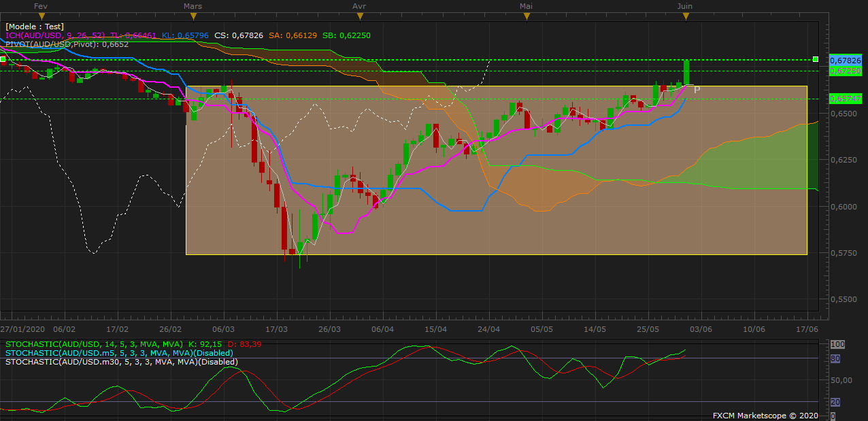
Task: Click the 06/04 date on time axis
Action: pyautogui.click(x=383, y=329)
